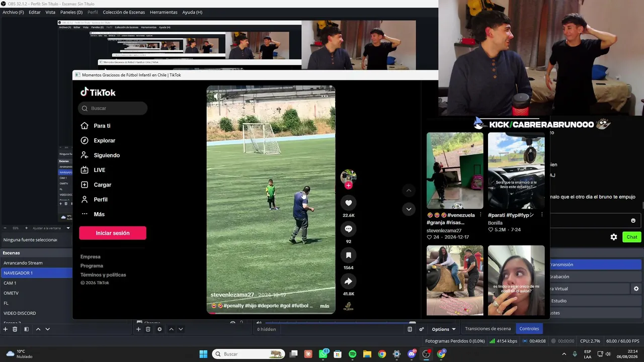
Task: Open Siguiendo in the TikTok sidebar
Action: (x=106, y=155)
